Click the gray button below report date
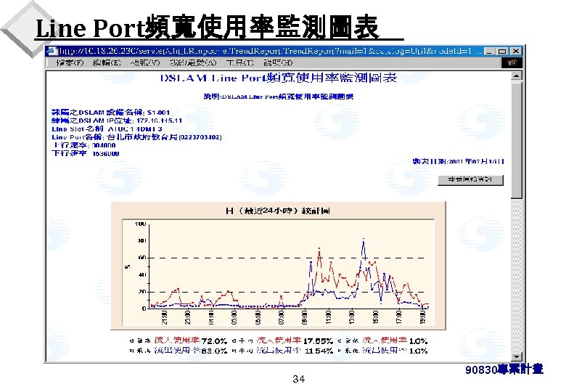Image resolution: width=566 pixels, height=392 pixels. 470,179
